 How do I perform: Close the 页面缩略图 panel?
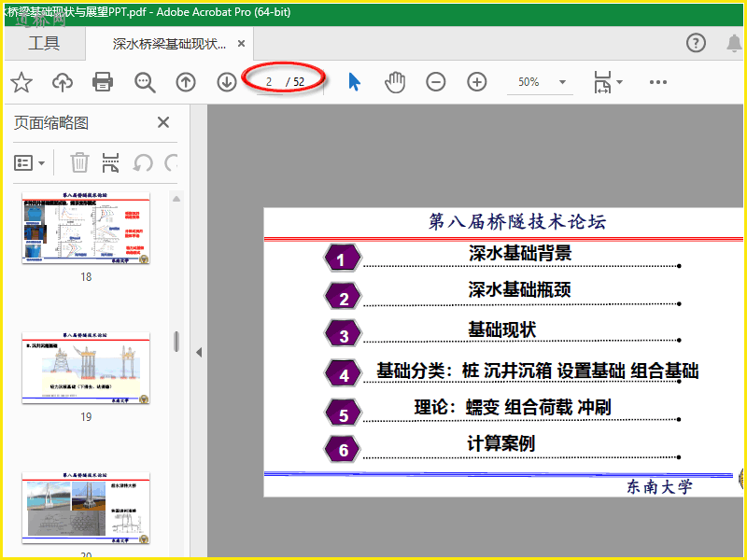click(163, 122)
